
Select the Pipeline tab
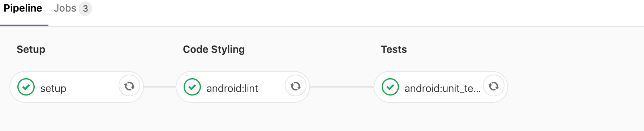pyautogui.click(x=23, y=8)
